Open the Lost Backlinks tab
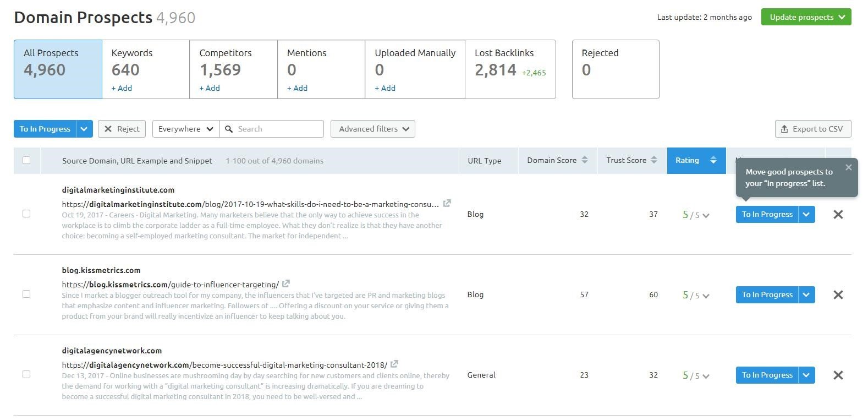The height and width of the screenshot is (420, 868). click(510, 69)
